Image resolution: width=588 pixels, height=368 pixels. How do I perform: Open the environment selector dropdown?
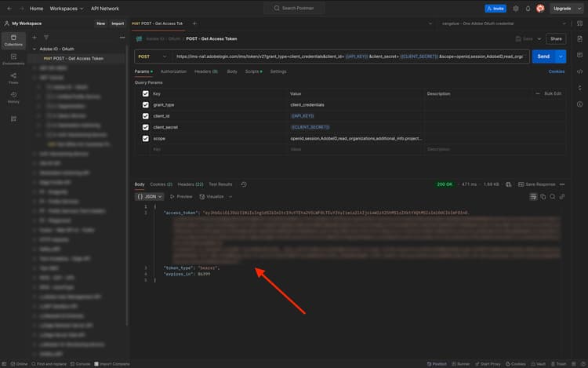pyautogui.click(x=503, y=24)
